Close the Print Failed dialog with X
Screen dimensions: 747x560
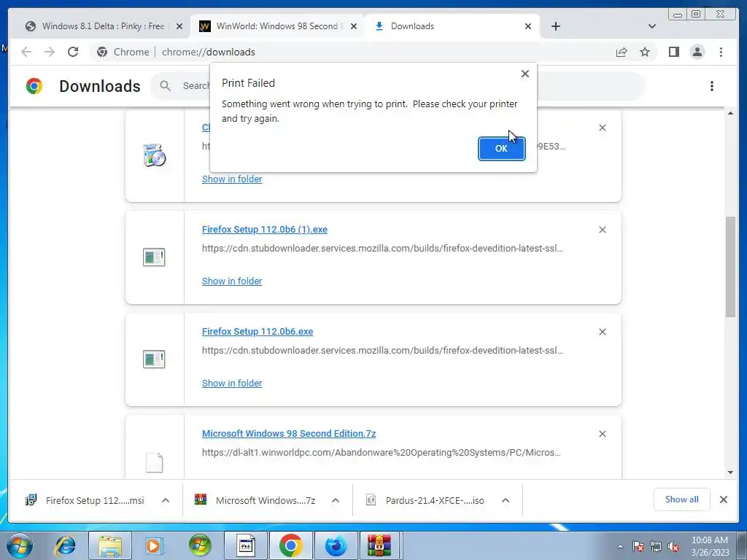point(525,74)
